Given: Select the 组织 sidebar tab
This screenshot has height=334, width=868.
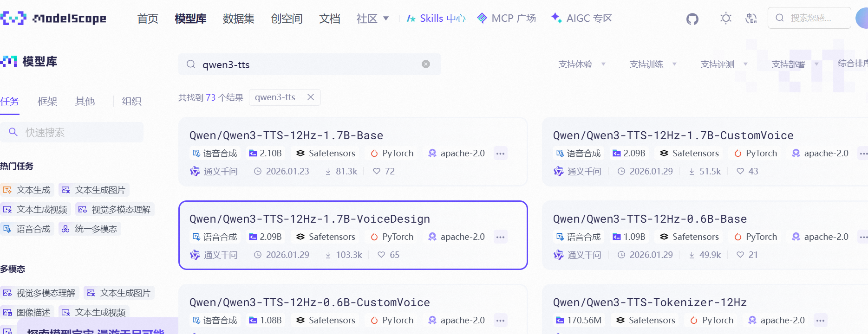Looking at the screenshot, I should [x=132, y=101].
